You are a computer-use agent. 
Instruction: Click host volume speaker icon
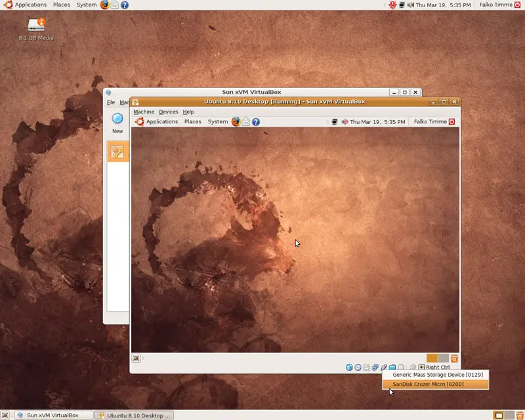pos(411,5)
